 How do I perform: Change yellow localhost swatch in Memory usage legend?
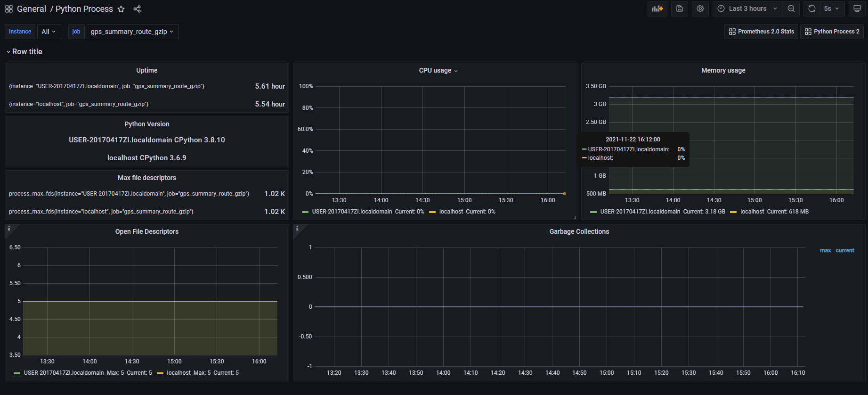click(733, 212)
